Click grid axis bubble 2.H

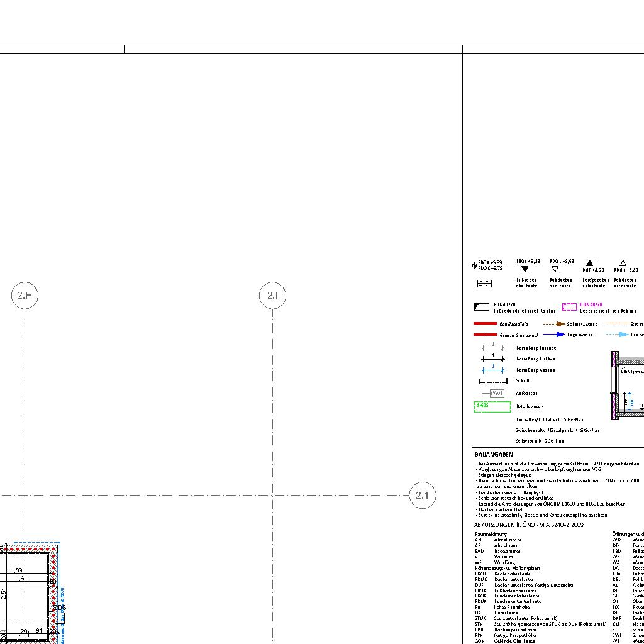click(25, 296)
